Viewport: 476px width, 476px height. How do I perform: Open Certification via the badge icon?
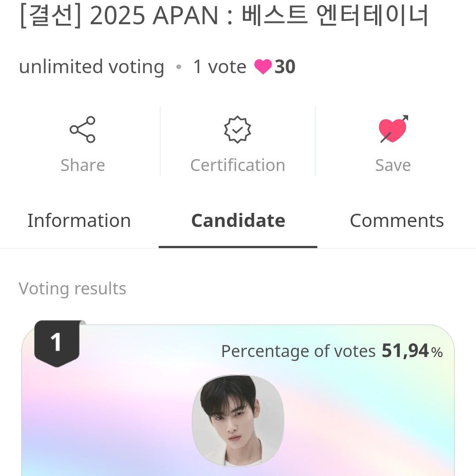[238, 130]
